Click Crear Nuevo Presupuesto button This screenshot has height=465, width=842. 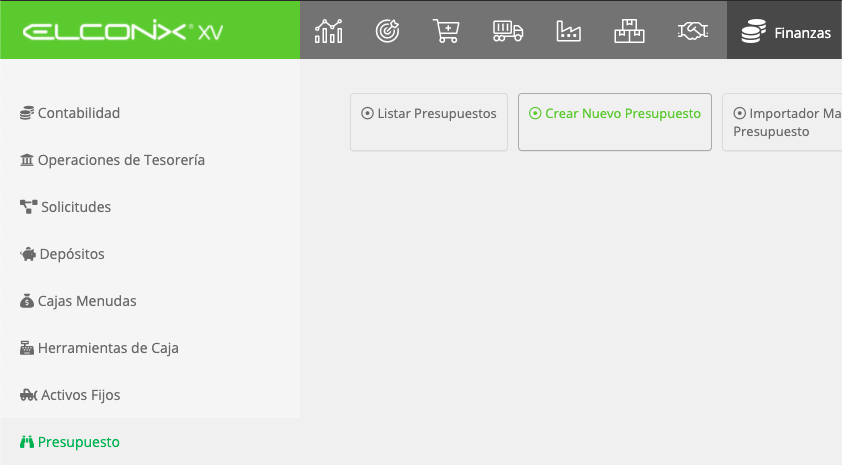coord(615,122)
